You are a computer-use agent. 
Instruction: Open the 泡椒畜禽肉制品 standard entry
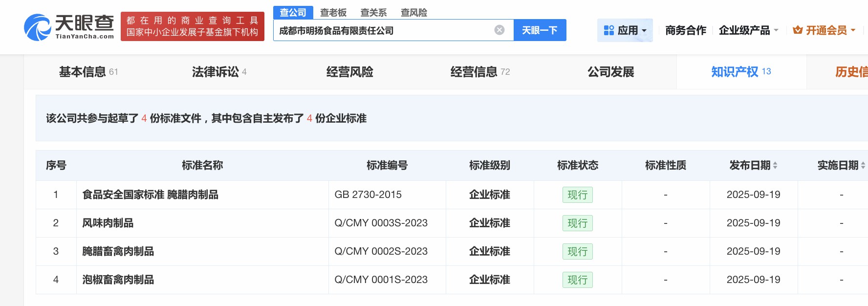pyautogui.click(x=118, y=280)
